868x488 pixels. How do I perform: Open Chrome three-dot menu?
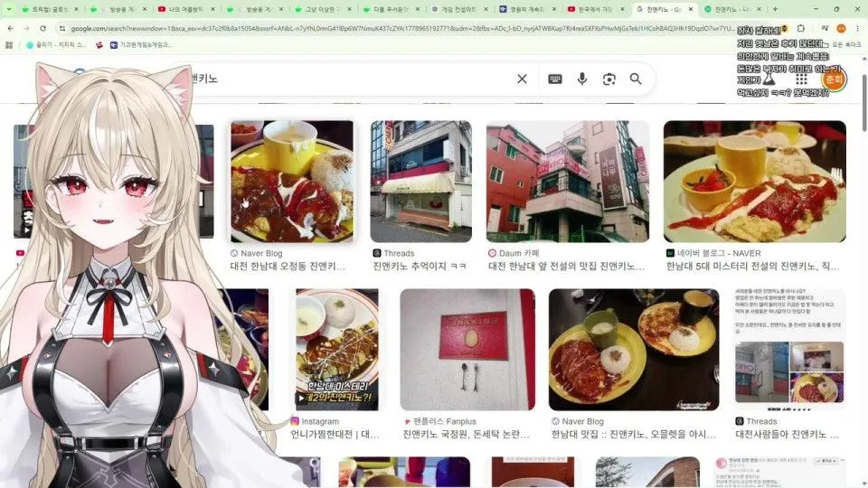click(857, 28)
